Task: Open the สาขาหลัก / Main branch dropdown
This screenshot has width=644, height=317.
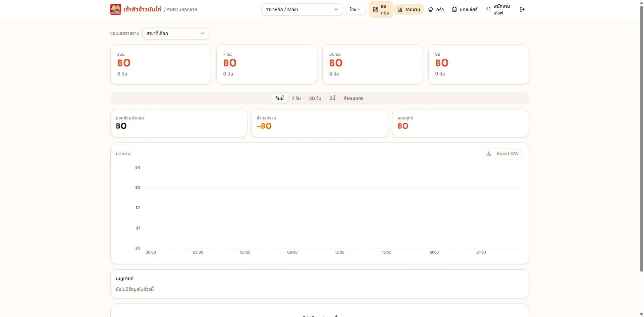Action: point(302,9)
